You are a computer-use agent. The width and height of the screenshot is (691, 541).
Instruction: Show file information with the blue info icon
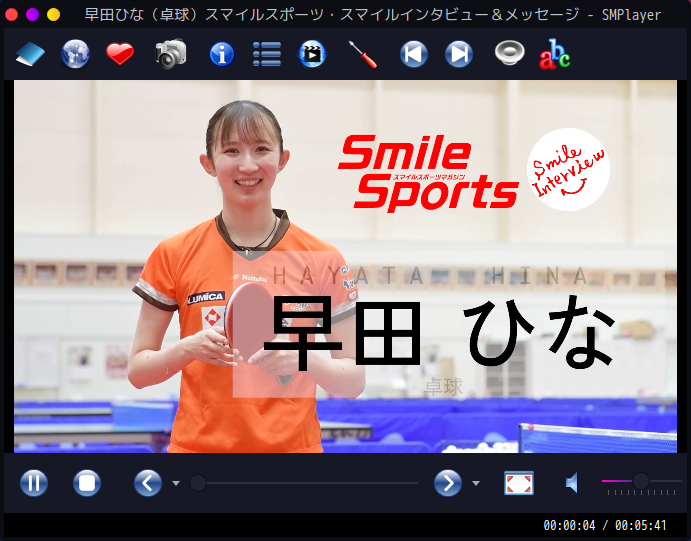222,54
